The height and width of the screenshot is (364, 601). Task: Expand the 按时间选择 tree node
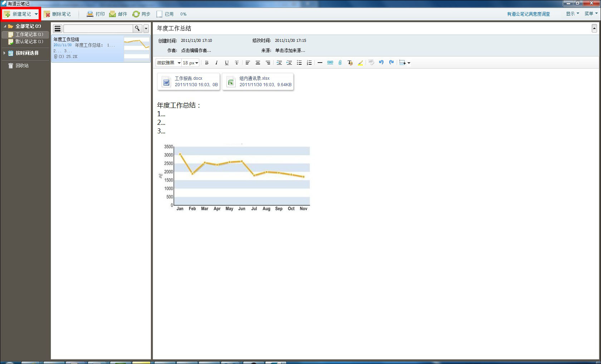[x=5, y=53]
